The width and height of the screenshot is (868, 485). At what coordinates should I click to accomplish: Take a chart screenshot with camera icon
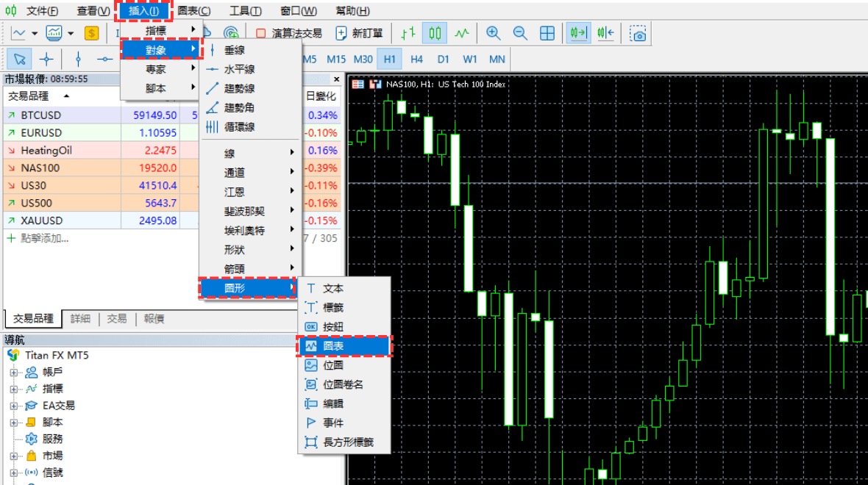tap(639, 33)
